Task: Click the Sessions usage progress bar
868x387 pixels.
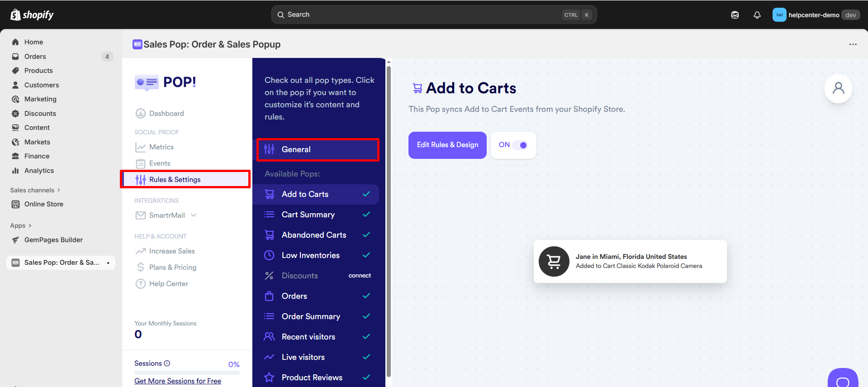Action: click(x=187, y=373)
